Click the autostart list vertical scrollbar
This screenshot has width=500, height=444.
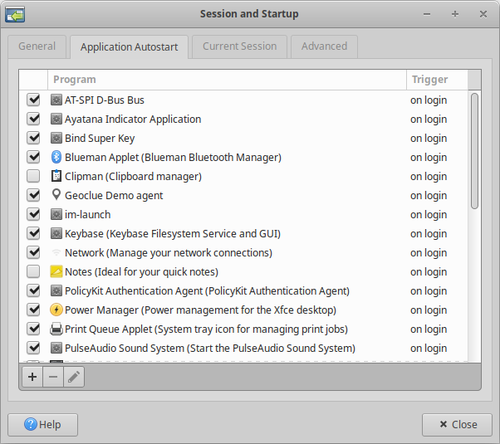pos(474,151)
